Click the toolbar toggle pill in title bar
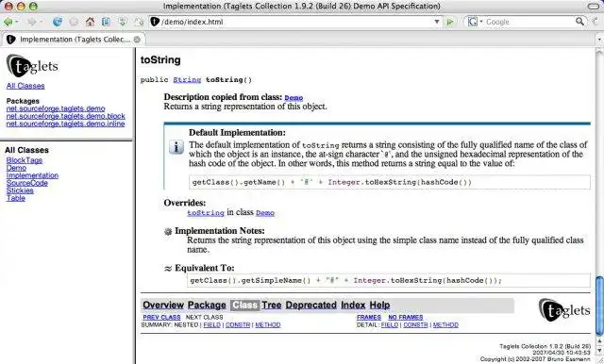 594,7
